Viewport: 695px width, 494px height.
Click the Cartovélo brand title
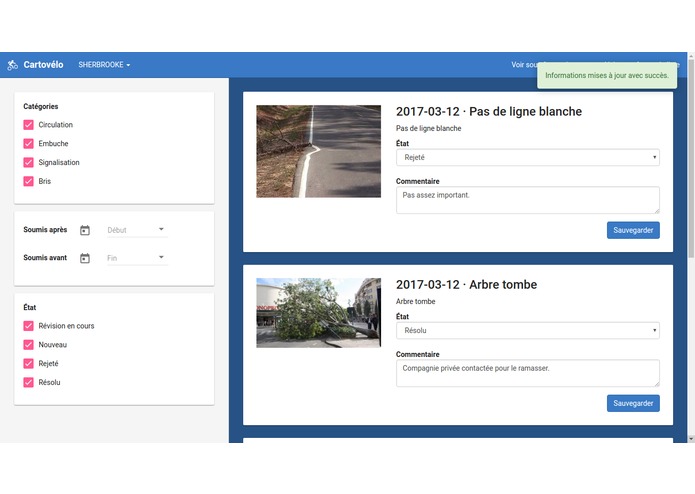pyautogui.click(x=43, y=65)
